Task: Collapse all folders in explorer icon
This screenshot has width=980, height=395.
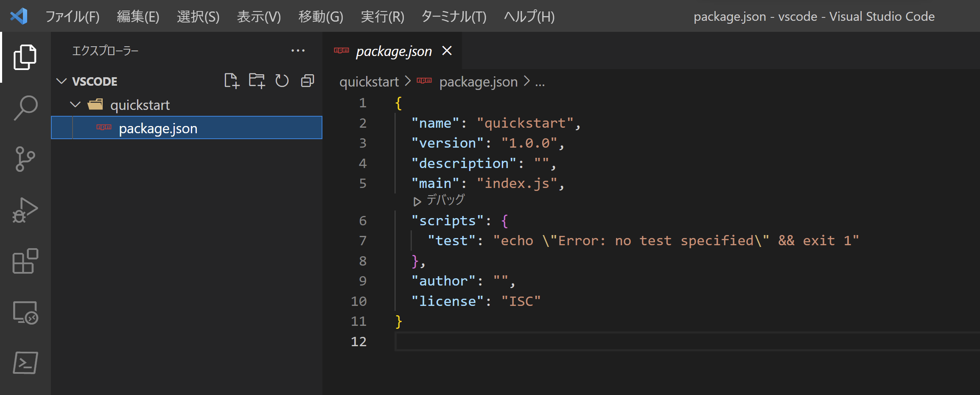Action: tap(308, 81)
